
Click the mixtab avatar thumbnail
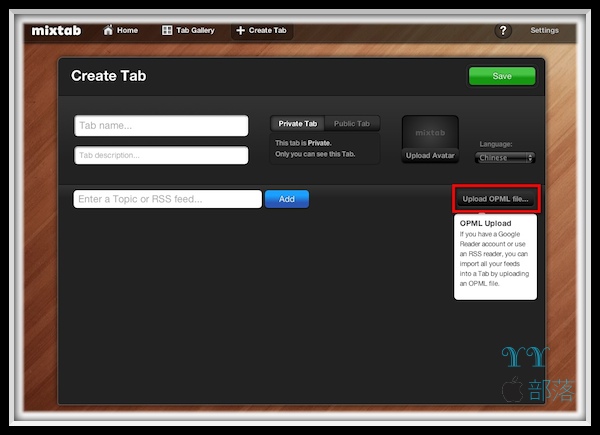click(430, 132)
